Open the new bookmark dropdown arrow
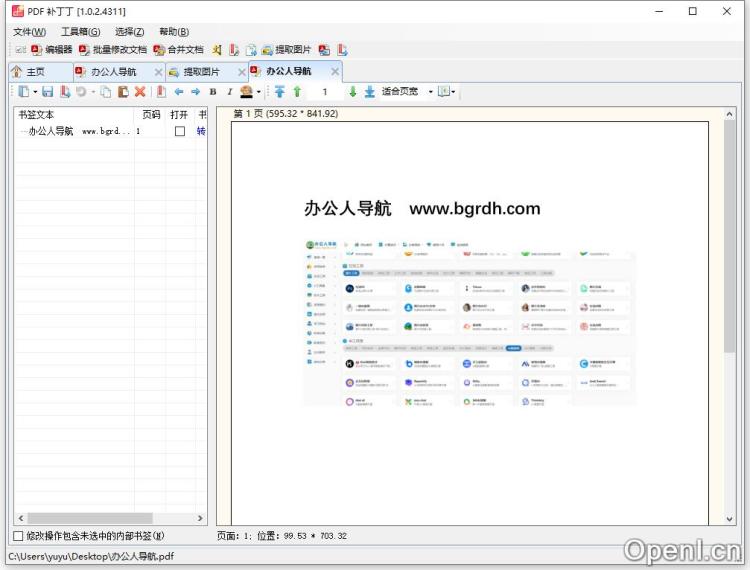750x570 pixels. tap(35, 92)
